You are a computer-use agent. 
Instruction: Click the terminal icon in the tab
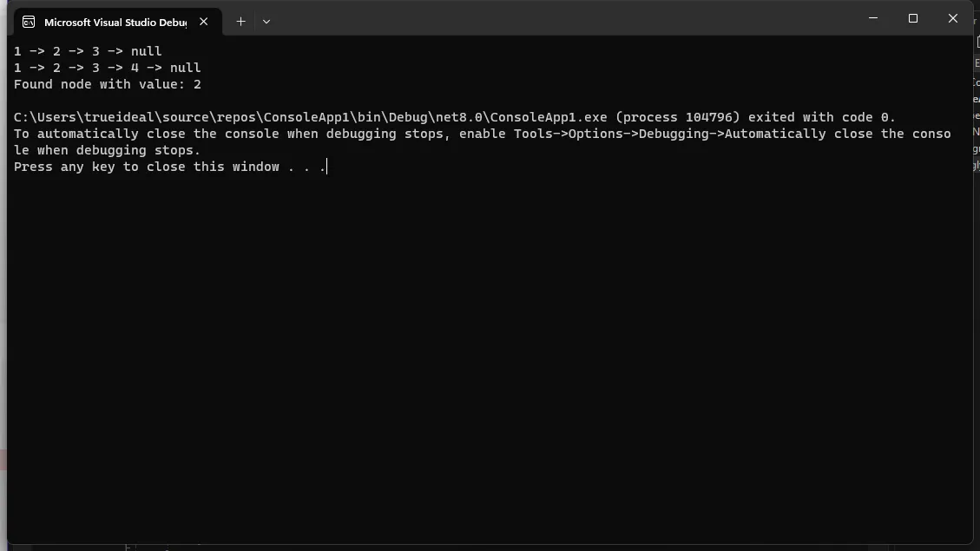29,22
